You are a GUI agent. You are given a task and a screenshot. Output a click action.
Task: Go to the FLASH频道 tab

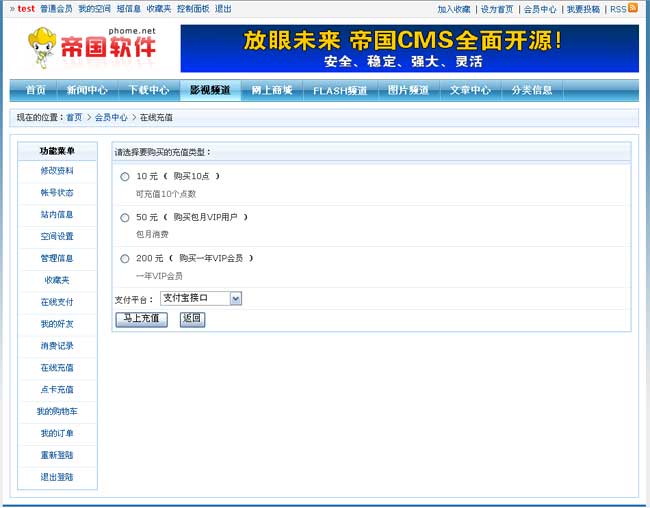pyautogui.click(x=339, y=90)
